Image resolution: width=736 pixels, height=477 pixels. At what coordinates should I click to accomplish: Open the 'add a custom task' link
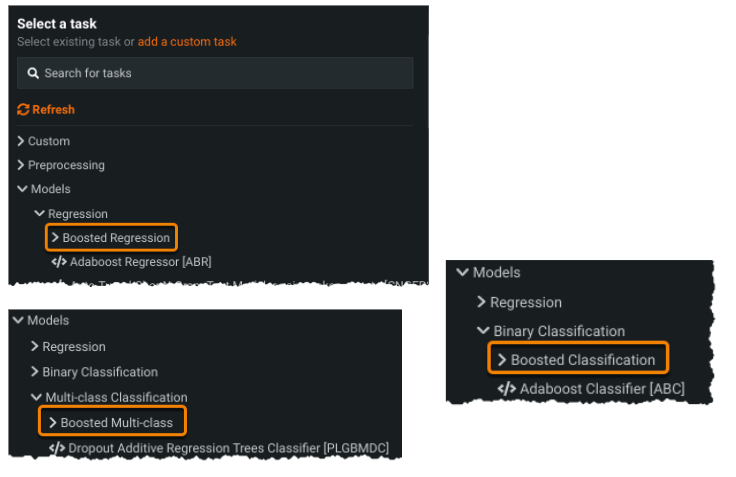pyautogui.click(x=187, y=42)
